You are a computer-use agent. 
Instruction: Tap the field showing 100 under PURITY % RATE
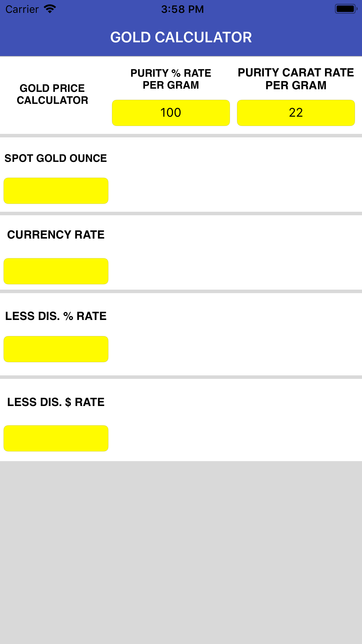click(x=171, y=113)
